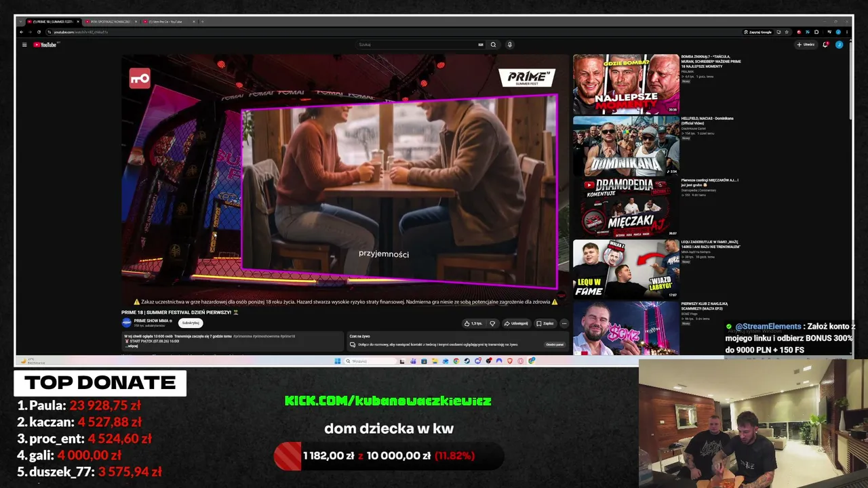
Task: Open File Explorer from the taskbar
Action: pos(435,361)
